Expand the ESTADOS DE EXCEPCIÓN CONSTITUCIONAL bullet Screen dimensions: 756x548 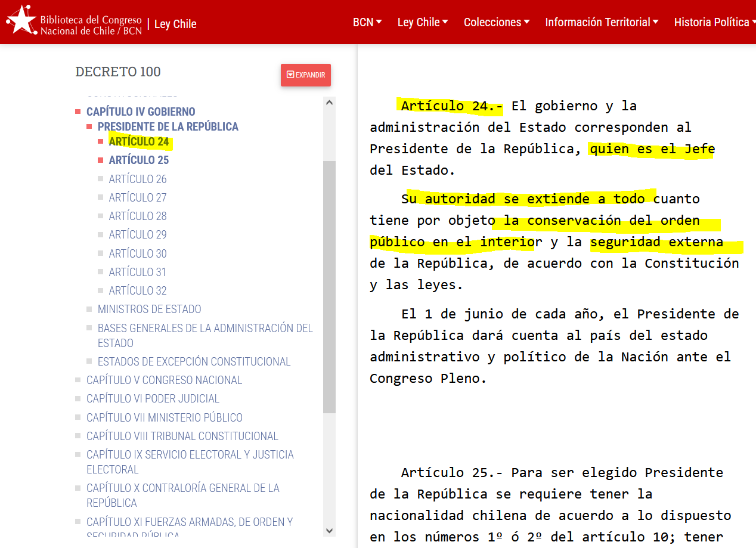pyautogui.click(x=89, y=361)
